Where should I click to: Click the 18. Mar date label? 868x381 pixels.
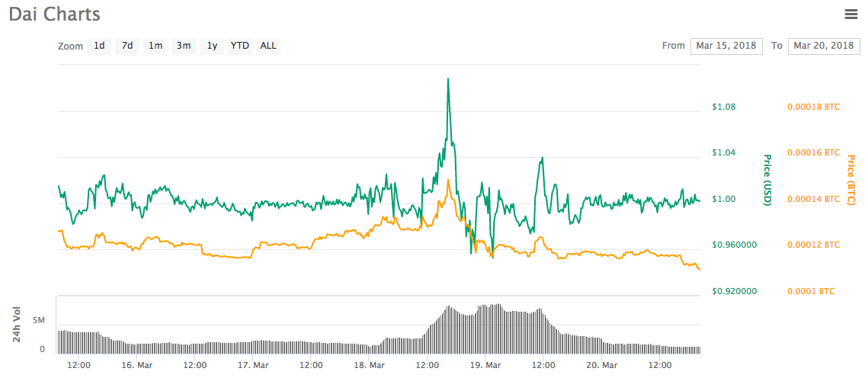point(370,366)
